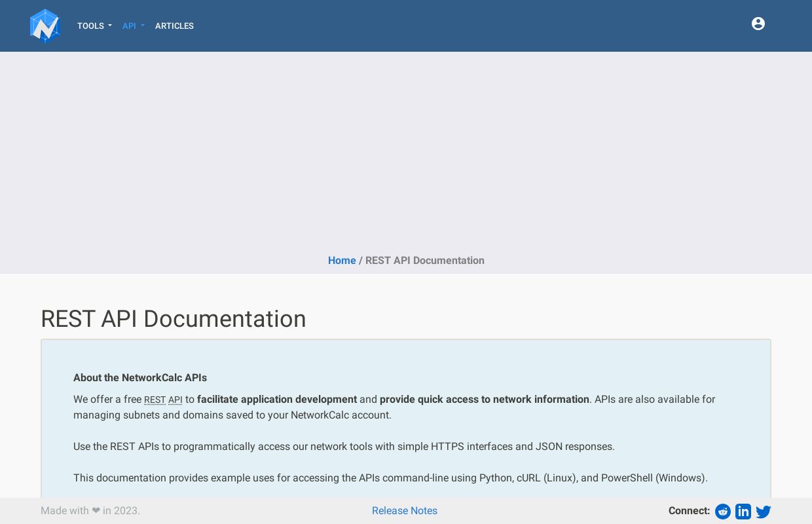Expand the API dropdown menu

(134, 26)
